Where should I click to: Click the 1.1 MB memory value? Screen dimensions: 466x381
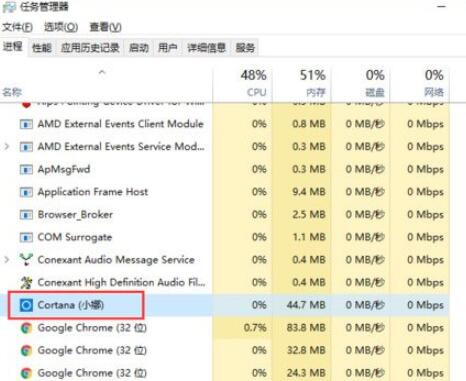click(x=309, y=237)
